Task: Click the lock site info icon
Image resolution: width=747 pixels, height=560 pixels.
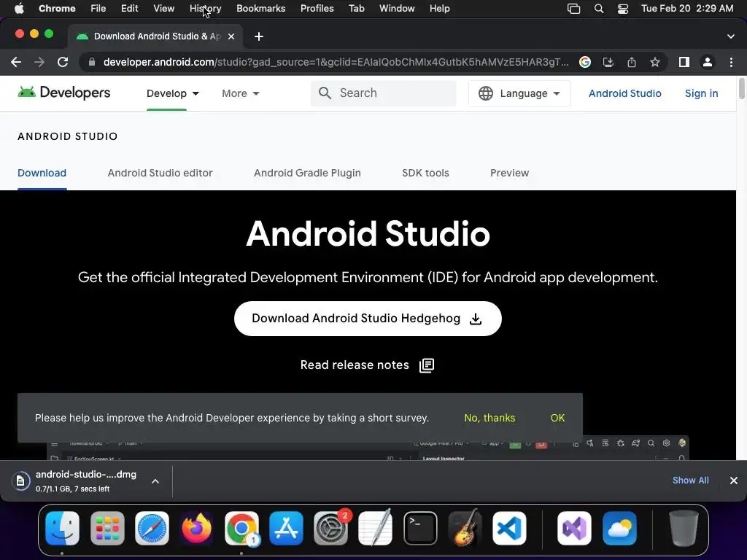Action: [x=92, y=62]
